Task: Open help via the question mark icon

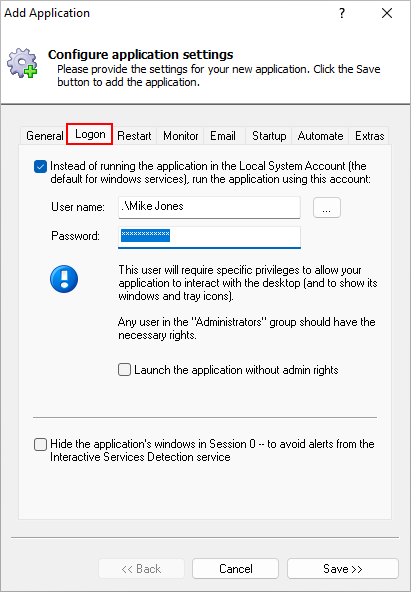Action: 342,14
